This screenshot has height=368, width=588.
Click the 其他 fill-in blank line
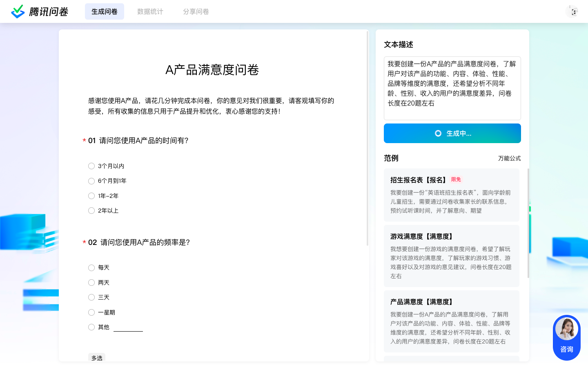point(128,328)
